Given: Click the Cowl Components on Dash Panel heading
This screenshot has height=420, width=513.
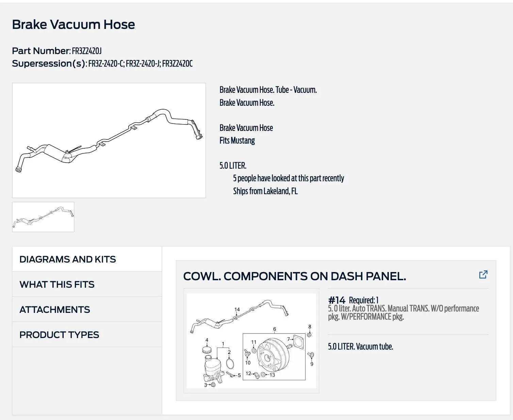Looking at the screenshot, I should 295,276.
